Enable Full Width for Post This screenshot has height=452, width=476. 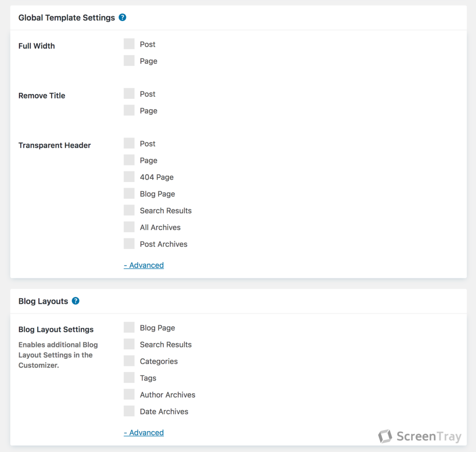point(129,44)
